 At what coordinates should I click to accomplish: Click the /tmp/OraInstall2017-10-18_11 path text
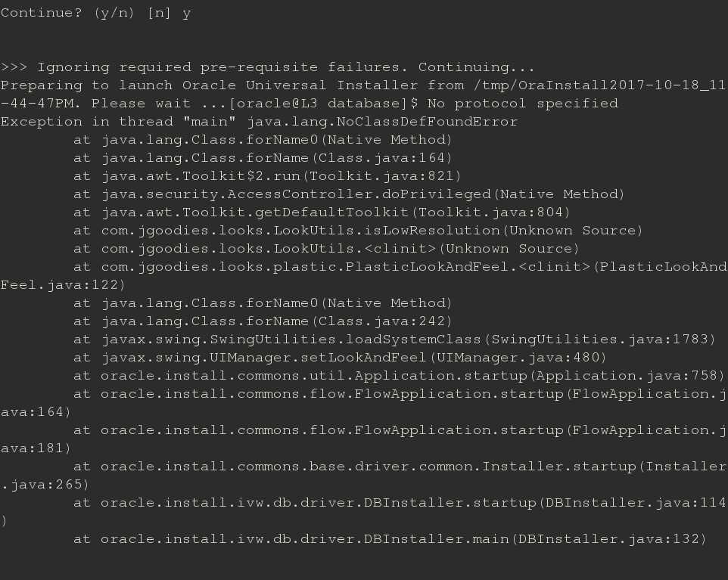pos(599,85)
